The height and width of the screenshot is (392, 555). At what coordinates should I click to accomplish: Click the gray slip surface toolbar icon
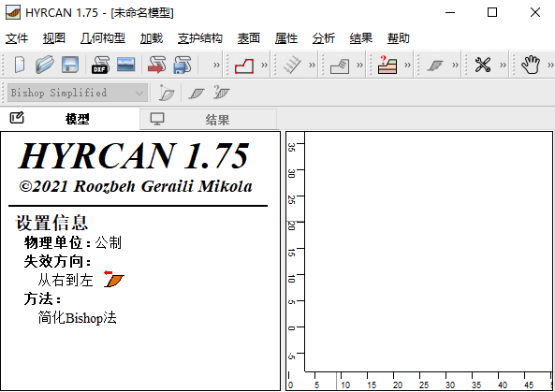coord(435,65)
